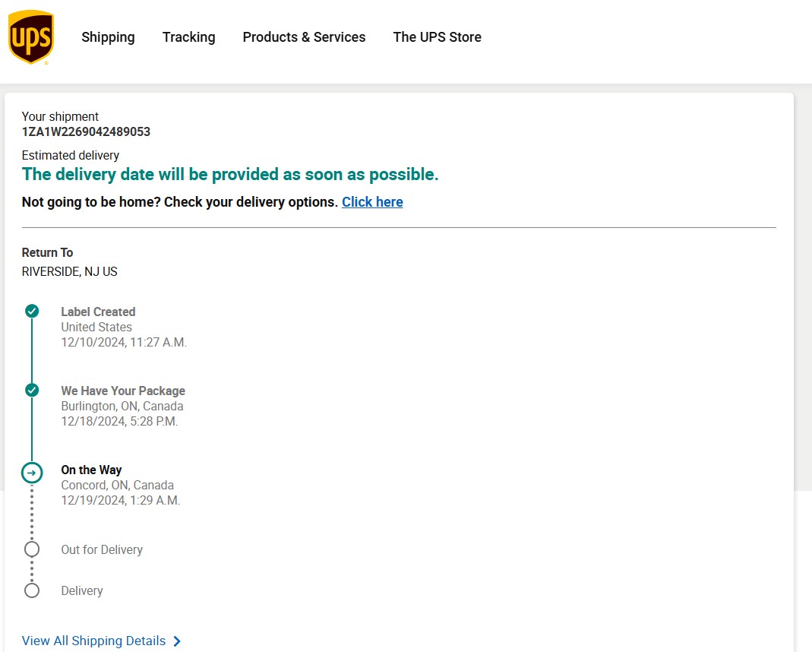This screenshot has width=812, height=652.
Task: Select tracking number 1ZA1W2269042489053
Action: point(86,131)
